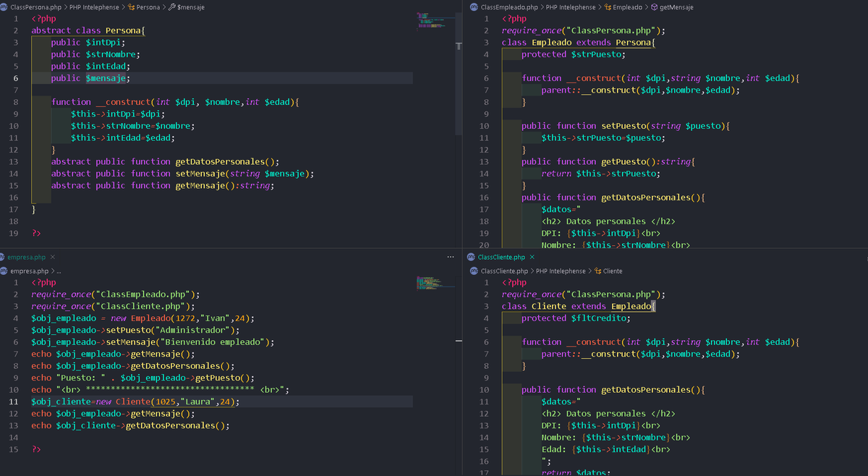Open ClassCliente.php breadcrumb below its tab
Viewport: 868px width, 476px height.
(503, 271)
